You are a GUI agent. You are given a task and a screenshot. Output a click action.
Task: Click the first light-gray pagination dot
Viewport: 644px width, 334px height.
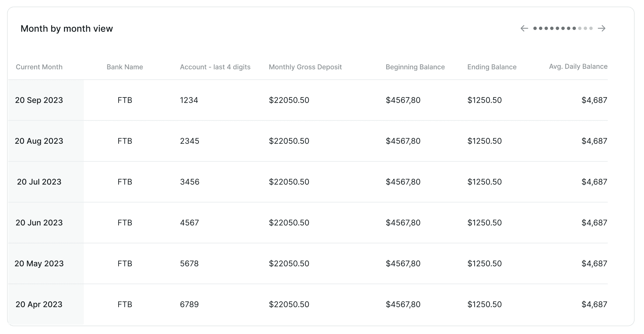(580, 29)
